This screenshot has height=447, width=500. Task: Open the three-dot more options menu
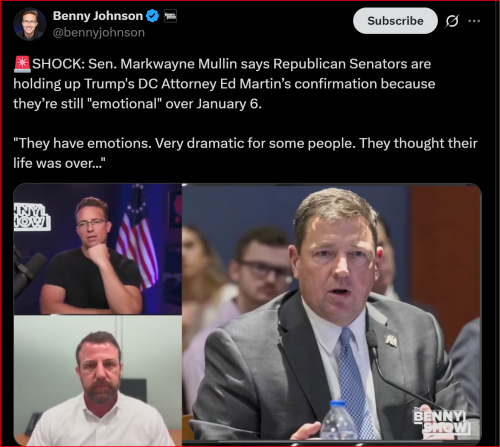(x=474, y=21)
